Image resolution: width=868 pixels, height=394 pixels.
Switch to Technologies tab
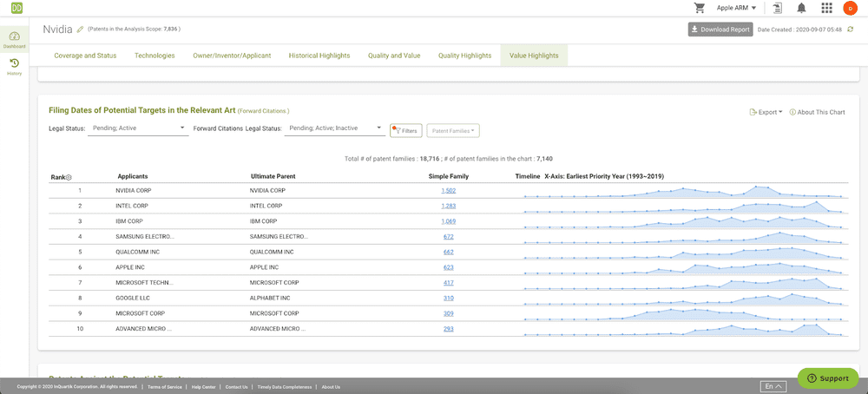(155, 56)
